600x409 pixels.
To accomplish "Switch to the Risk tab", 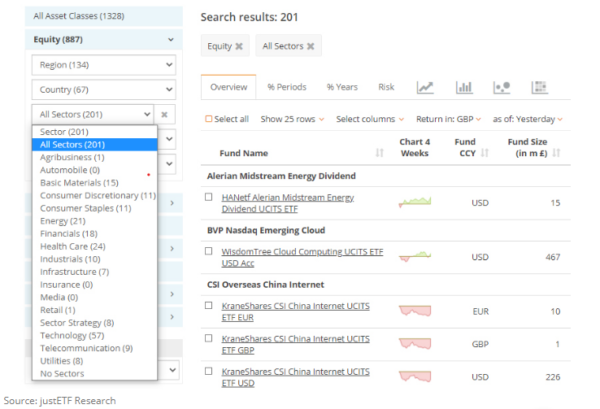I will coord(386,87).
